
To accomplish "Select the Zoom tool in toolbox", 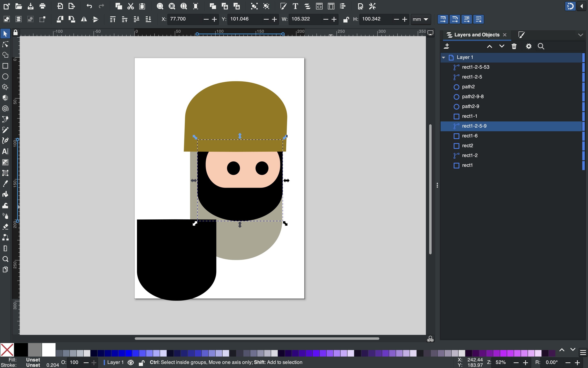I will point(5,259).
